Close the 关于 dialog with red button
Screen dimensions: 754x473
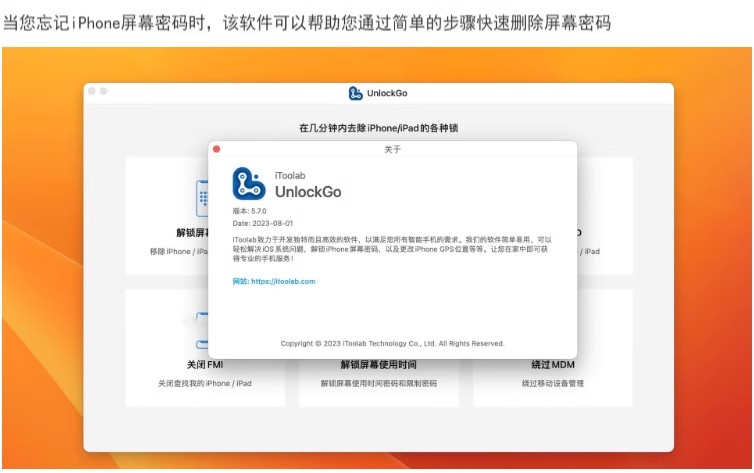point(216,149)
